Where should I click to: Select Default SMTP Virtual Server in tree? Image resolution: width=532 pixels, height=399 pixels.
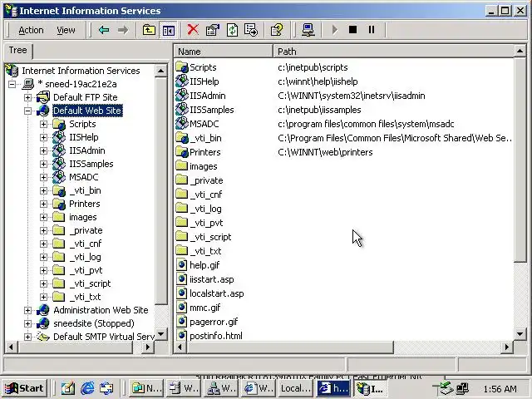(x=103, y=337)
